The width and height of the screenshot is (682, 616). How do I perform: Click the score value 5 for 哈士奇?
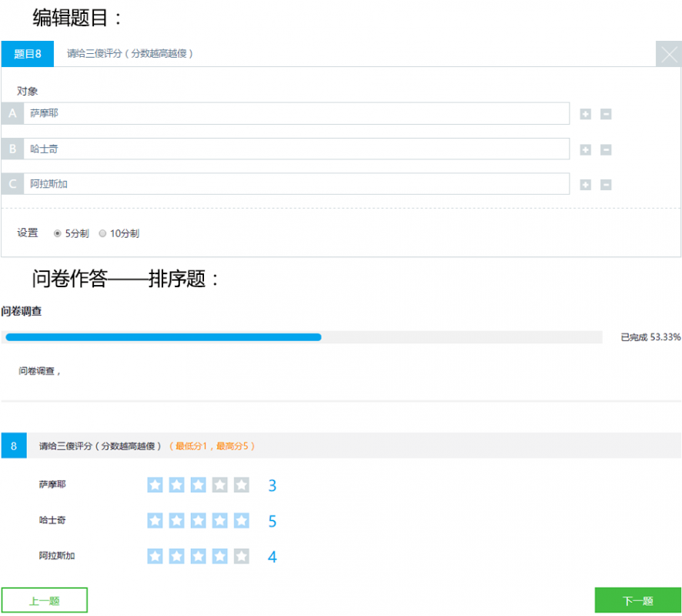[272, 521]
